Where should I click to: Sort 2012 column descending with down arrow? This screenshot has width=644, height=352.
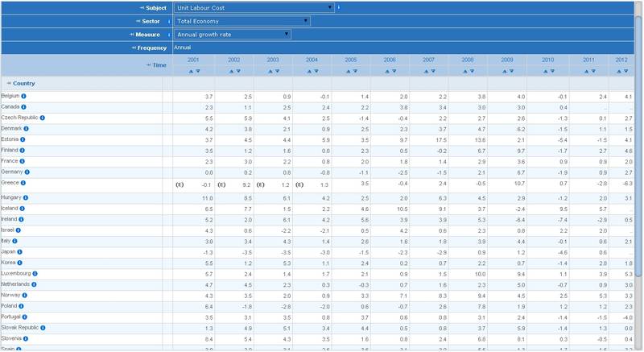625,72
